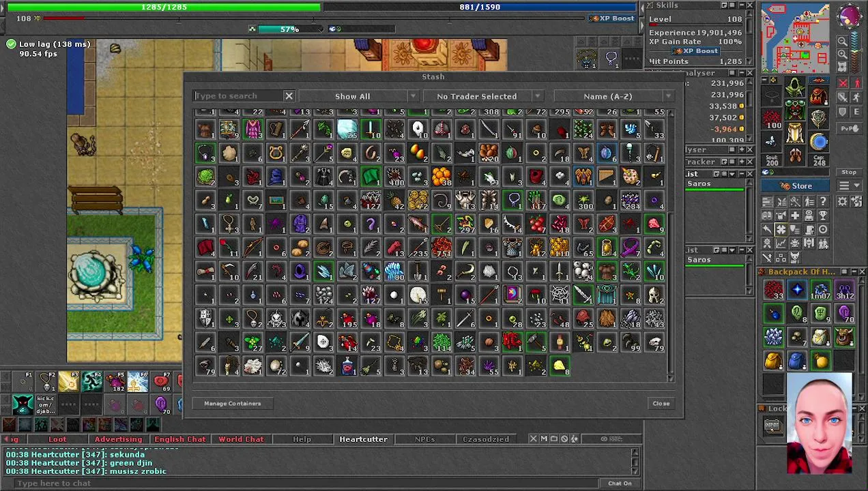
Task: Toggle PvP mode button
Action: tap(850, 129)
